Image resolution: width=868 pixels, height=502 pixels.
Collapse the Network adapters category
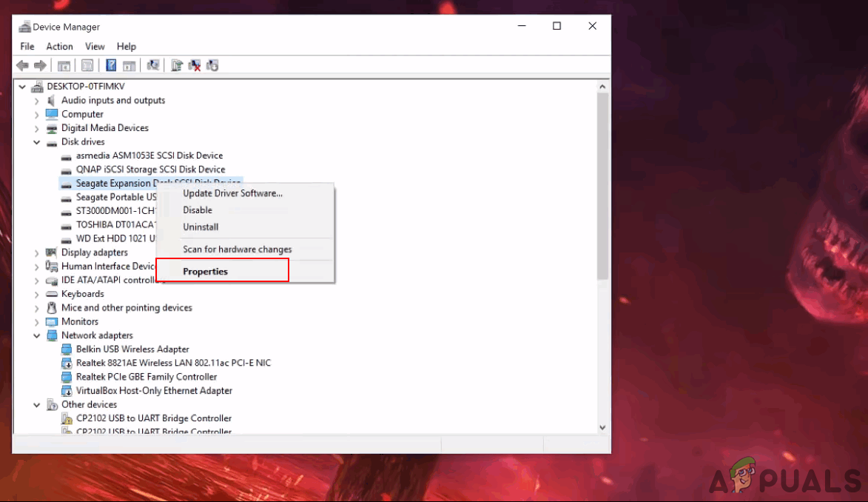[36, 335]
